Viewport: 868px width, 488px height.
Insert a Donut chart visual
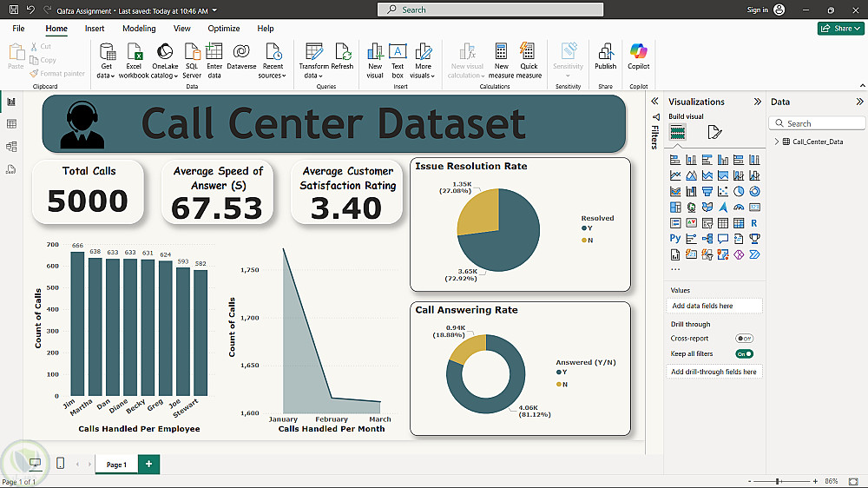[x=754, y=192]
